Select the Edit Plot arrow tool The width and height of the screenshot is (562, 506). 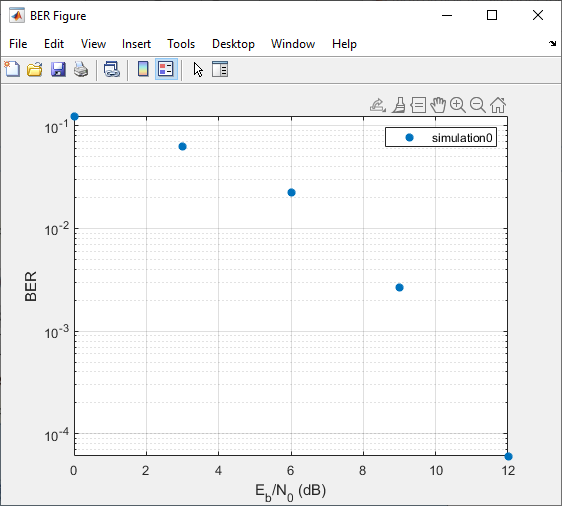pyautogui.click(x=198, y=70)
